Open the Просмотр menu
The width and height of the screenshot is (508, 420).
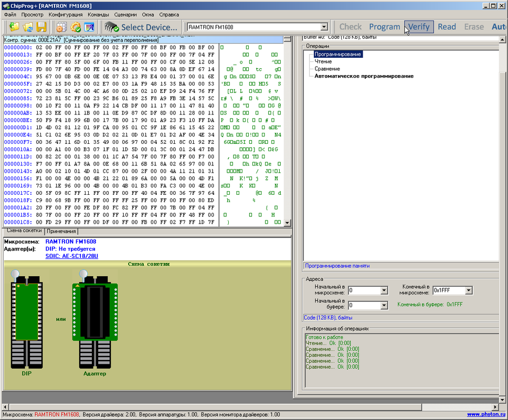pyautogui.click(x=32, y=15)
